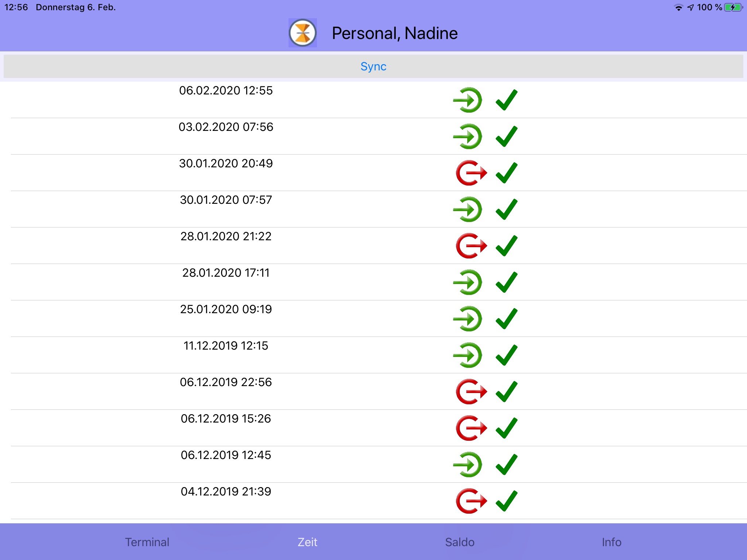The width and height of the screenshot is (747, 560).
Task: Click clock-in icon for 30.01.2020 07:57
Action: [x=468, y=209]
